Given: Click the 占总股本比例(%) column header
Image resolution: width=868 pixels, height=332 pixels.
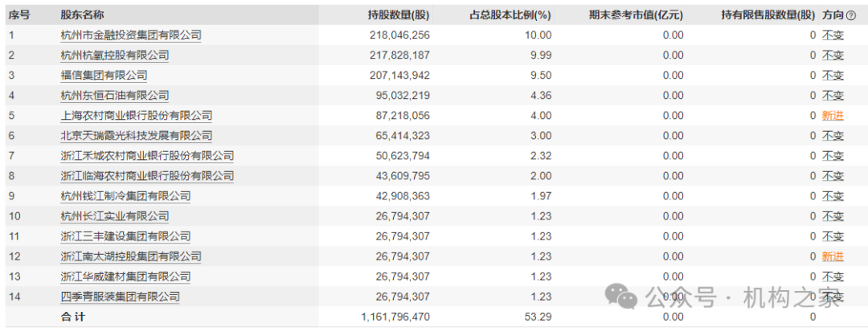Looking at the screenshot, I should click(x=510, y=15).
